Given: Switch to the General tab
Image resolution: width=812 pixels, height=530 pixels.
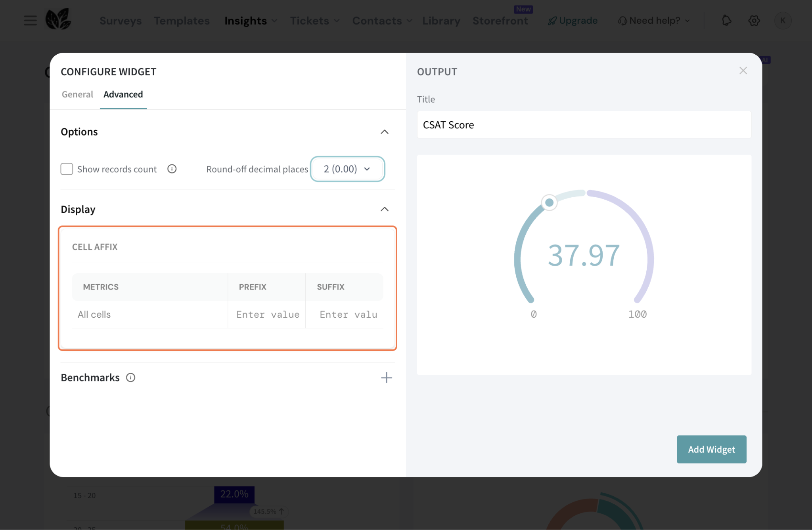Looking at the screenshot, I should pos(77,94).
